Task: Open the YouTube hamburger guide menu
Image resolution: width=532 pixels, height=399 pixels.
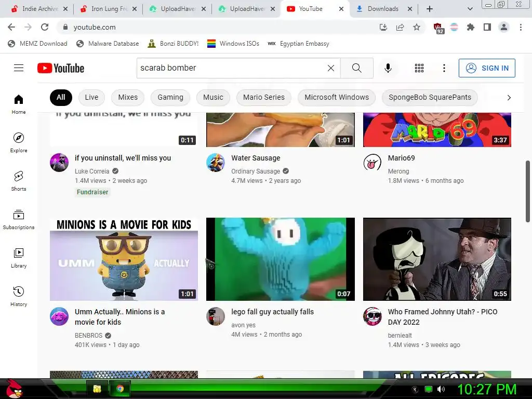Action: pos(19,68)
